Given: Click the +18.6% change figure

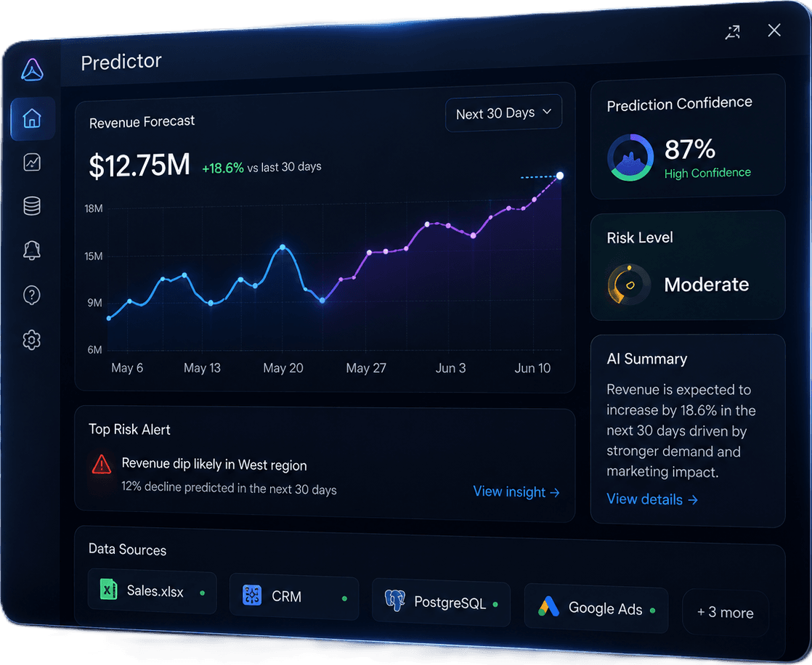Looking at the screenshot, I should (x=223, y=168).
